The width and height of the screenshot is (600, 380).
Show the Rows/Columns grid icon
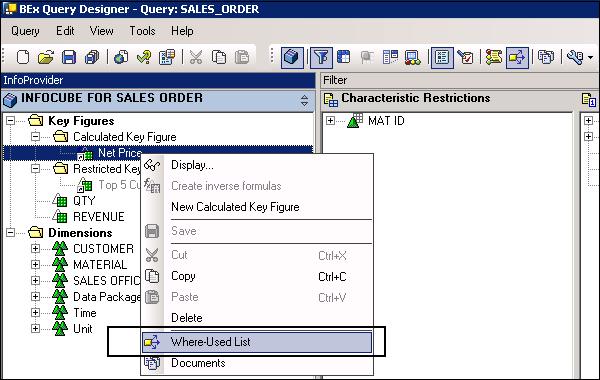tap(344, 58)
